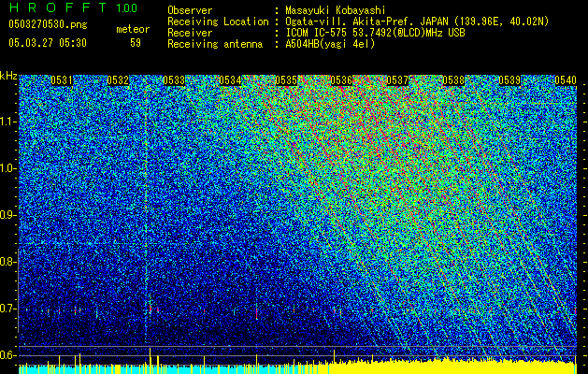Click the 0532 time marker
Screen dimensions: 588x374
click(118, 80)
